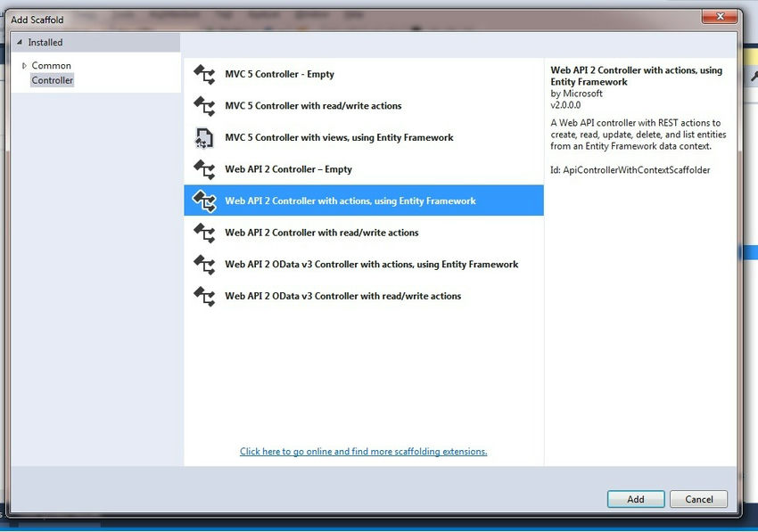This screenshot has height=532, width=758.
Task: Close the Add Scaffold dialog
Action: pos(720,17)
